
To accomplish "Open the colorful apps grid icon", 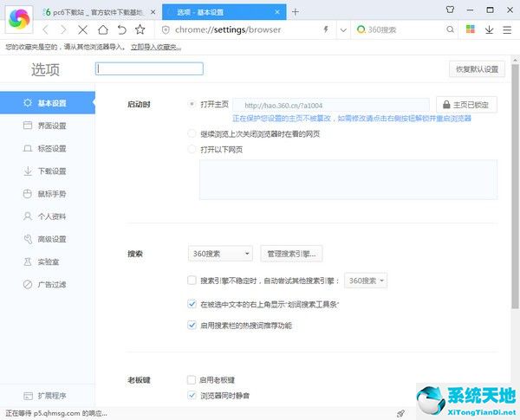I will click(x=471, y=29).
